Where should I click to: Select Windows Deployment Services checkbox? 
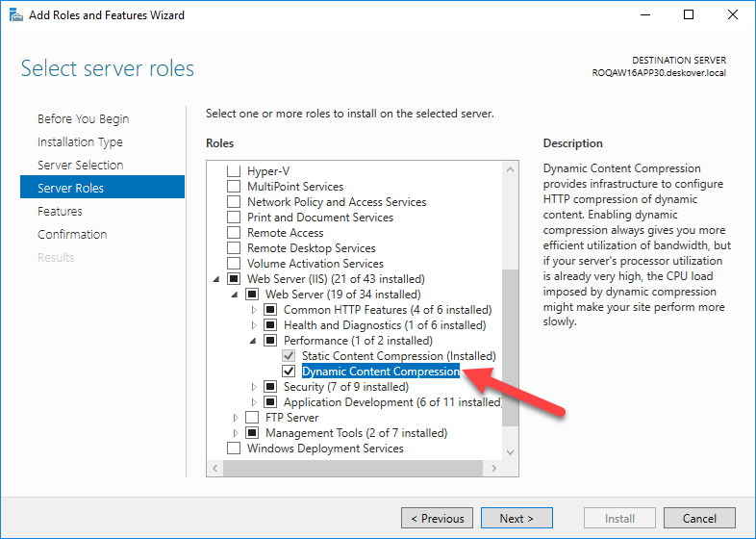(233, 449)
